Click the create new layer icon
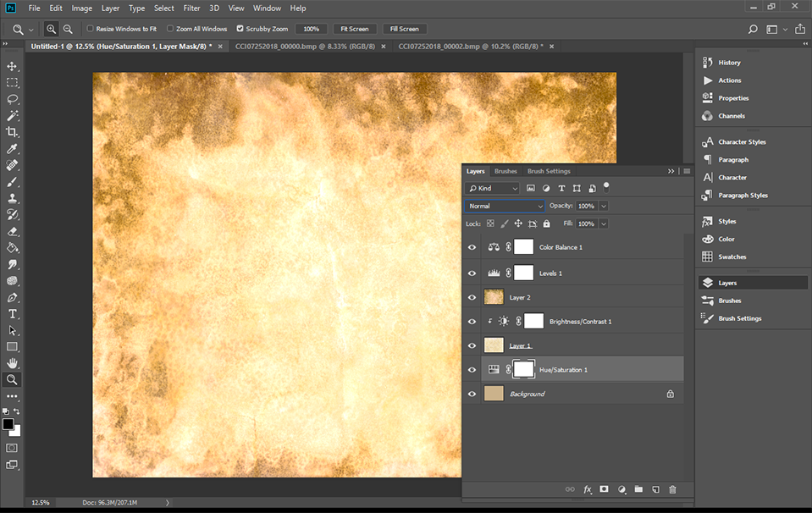The width and height of the screenshot is (812, 513). pos(655,489)
